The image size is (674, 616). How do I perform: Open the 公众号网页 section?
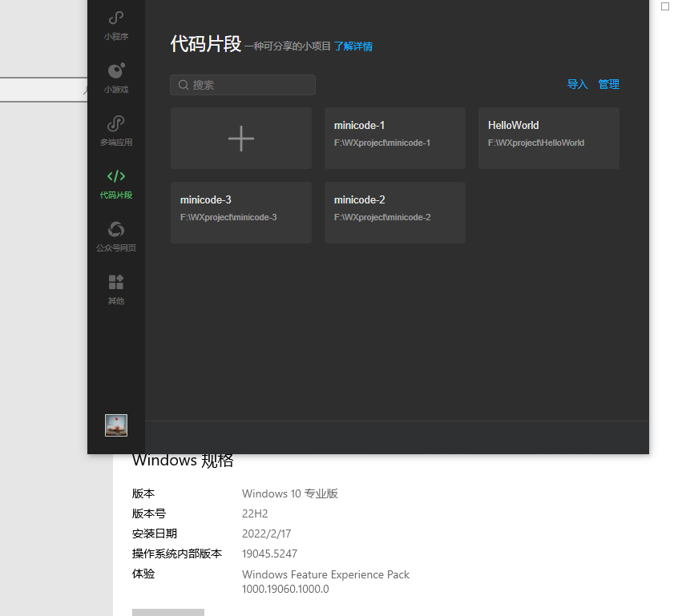(x=116, y=236)
